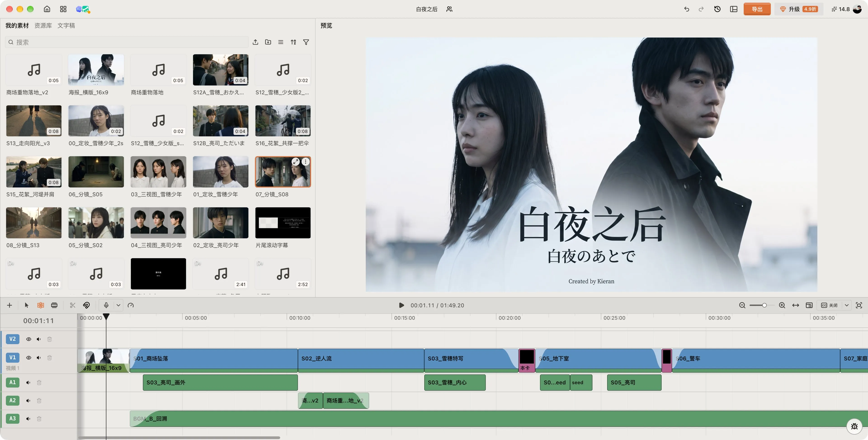Add a new track with plus icon
The height and width of the screenshot is (440, 868).
tap(9, 305)
